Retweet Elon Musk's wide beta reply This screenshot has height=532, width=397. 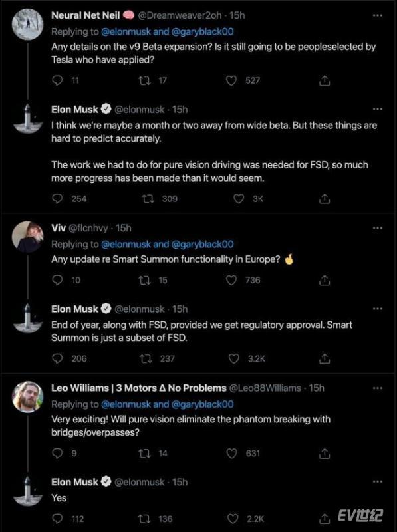[148, 199]
